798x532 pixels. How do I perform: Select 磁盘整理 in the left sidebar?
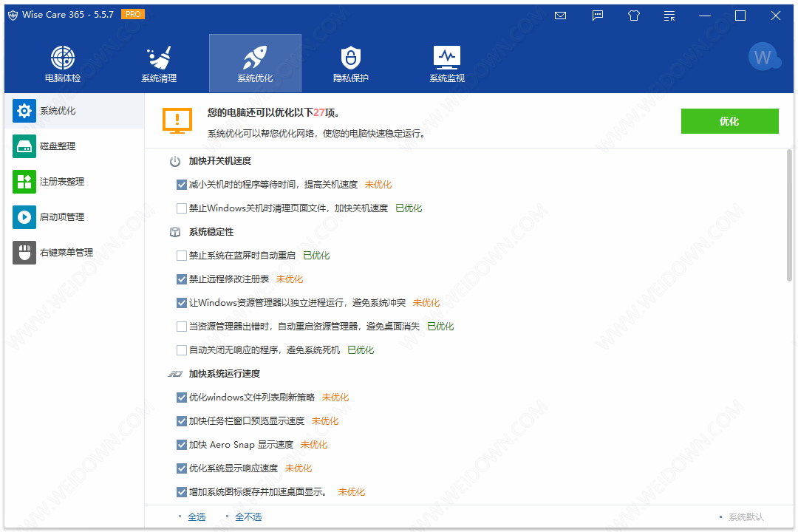click(x=58, y=146)
